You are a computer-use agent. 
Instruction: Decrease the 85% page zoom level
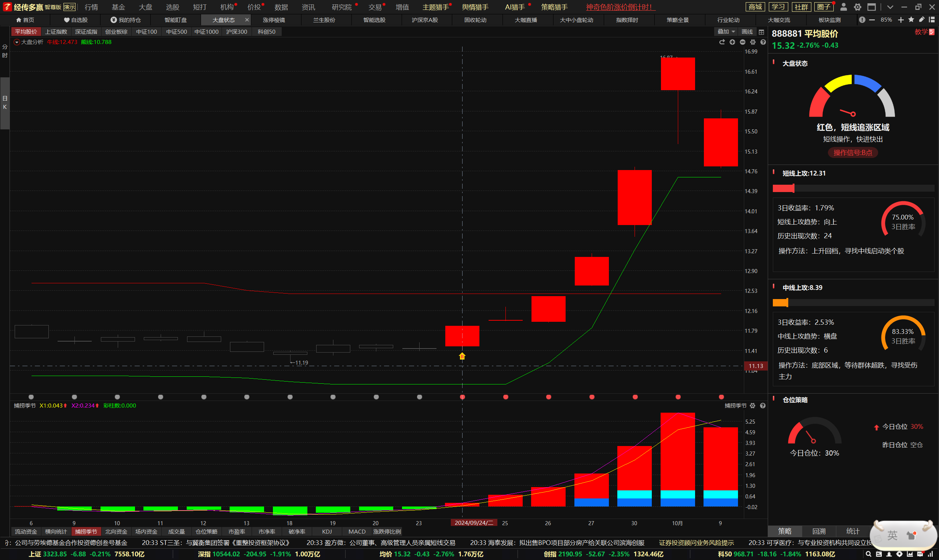(872, 20)
